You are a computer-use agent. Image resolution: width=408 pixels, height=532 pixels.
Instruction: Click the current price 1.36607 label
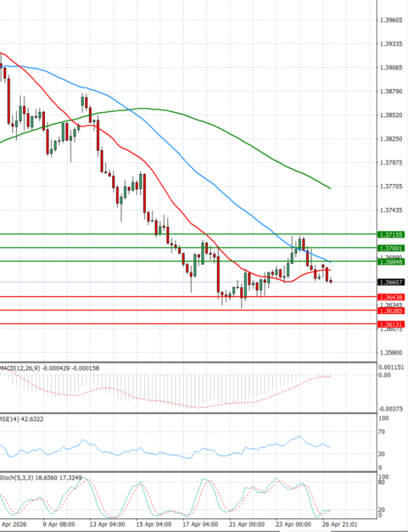392,282
